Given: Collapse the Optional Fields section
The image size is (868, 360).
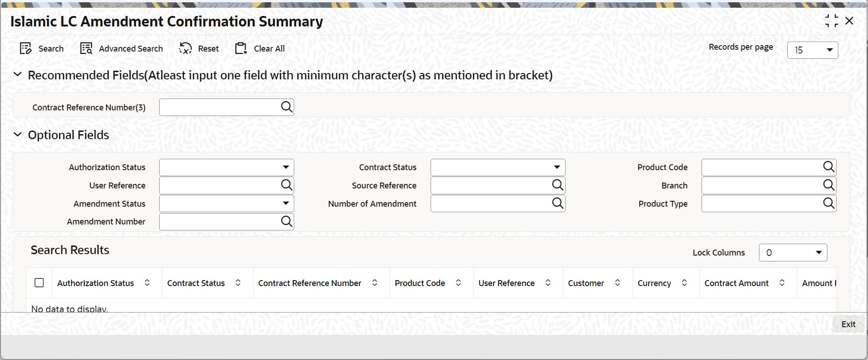Looking at the screenshot, I should 18,135.
